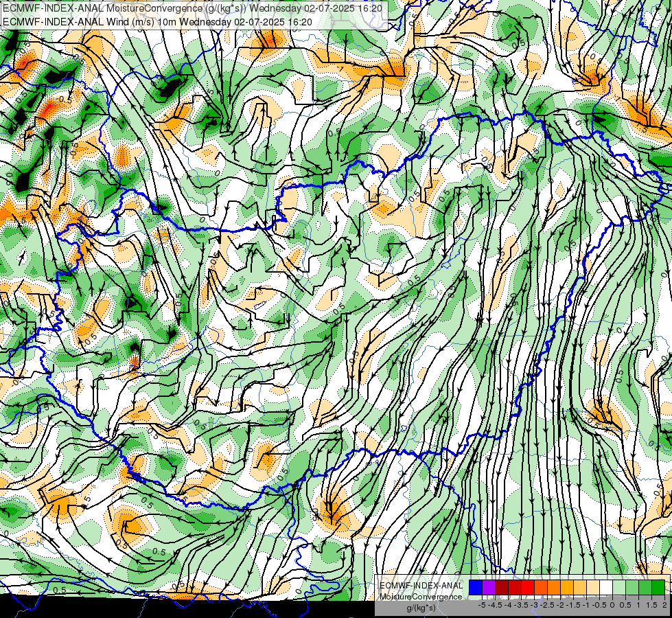Click the pale peach swatch between -1 and -0.5

click(x=593, y=588)
